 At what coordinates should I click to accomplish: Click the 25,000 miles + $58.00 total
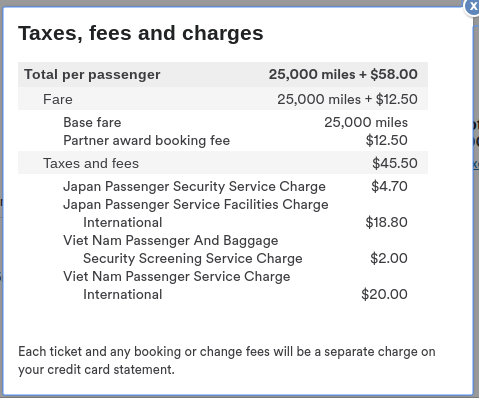coord(343,74)
